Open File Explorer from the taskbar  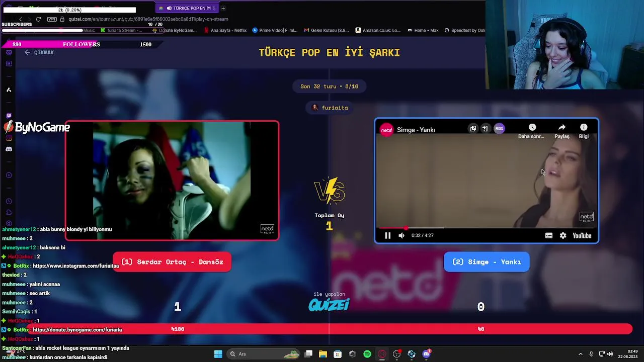(x=323, y=354)
